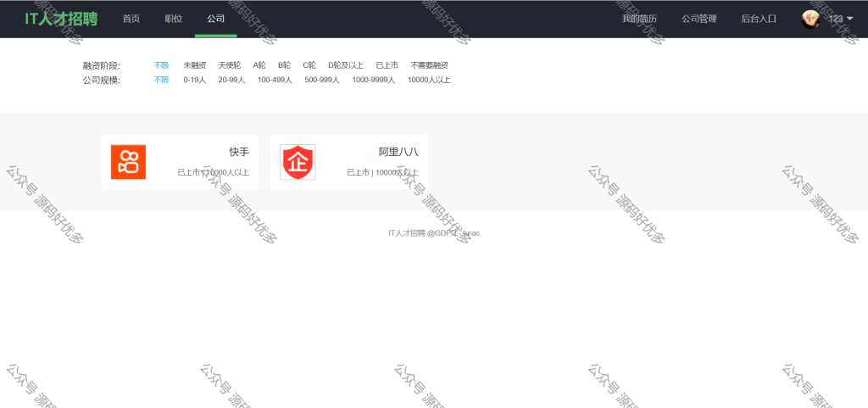Click the 阿里八八 red shield logo
868x408 pixels.
pos(298,162)
